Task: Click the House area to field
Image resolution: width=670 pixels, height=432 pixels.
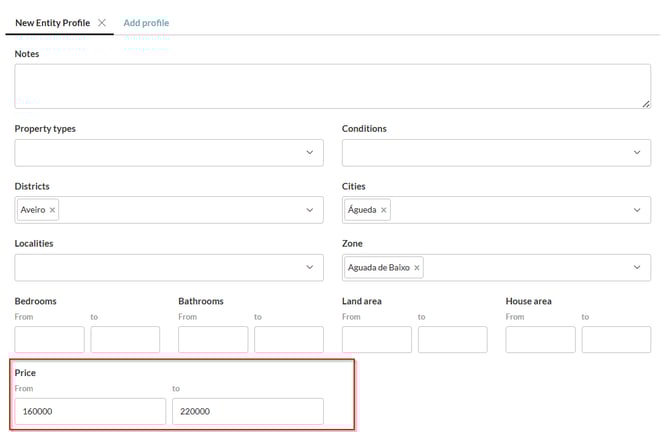Action: tap(616, 339)
